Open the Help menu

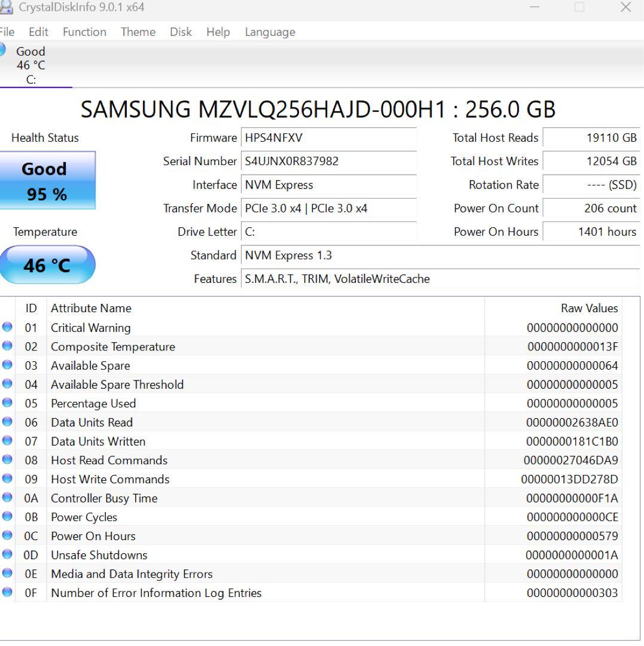218,32
